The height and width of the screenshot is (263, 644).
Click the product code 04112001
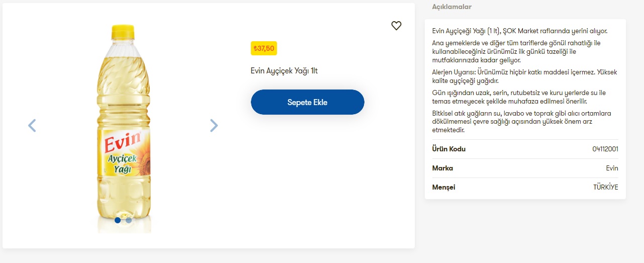point(605,149)
